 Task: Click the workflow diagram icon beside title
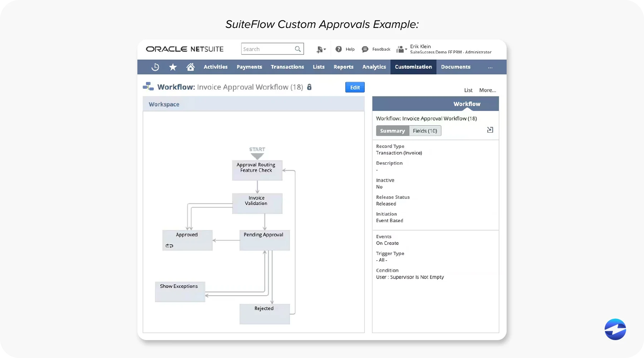148,86
